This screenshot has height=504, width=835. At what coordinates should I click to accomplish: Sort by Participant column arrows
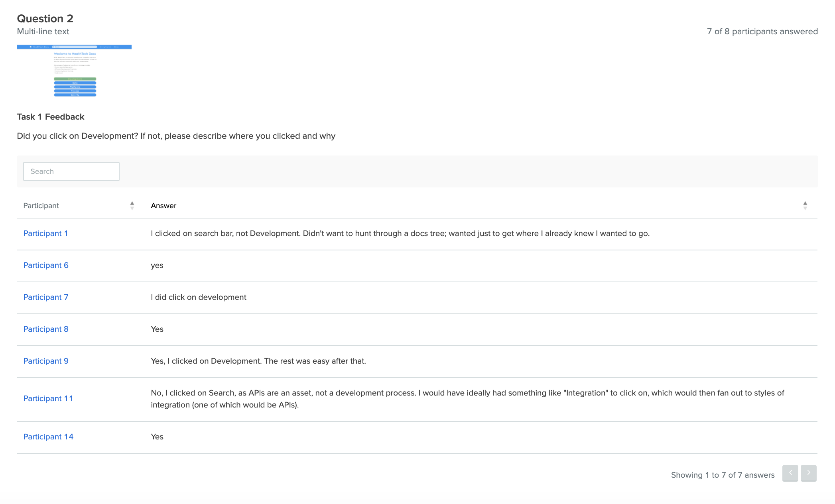pos(132,206)
